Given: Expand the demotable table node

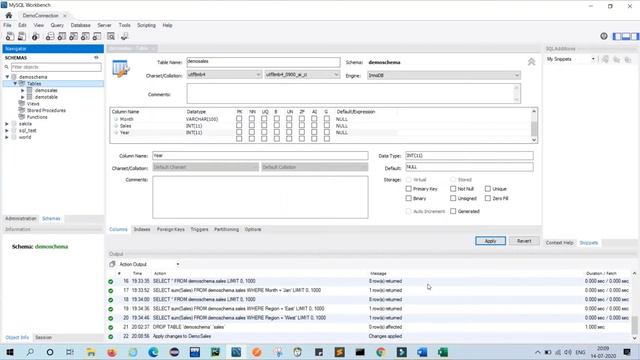Looking at the screenshot, I should (x=23, y=97).
